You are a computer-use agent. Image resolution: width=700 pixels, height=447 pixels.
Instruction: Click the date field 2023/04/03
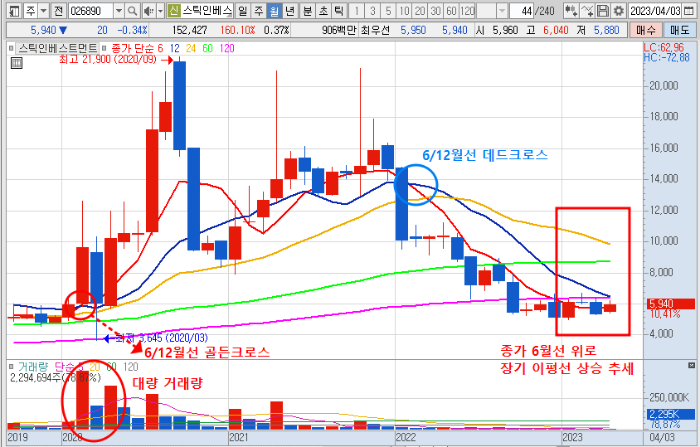[x=655, y=11]
